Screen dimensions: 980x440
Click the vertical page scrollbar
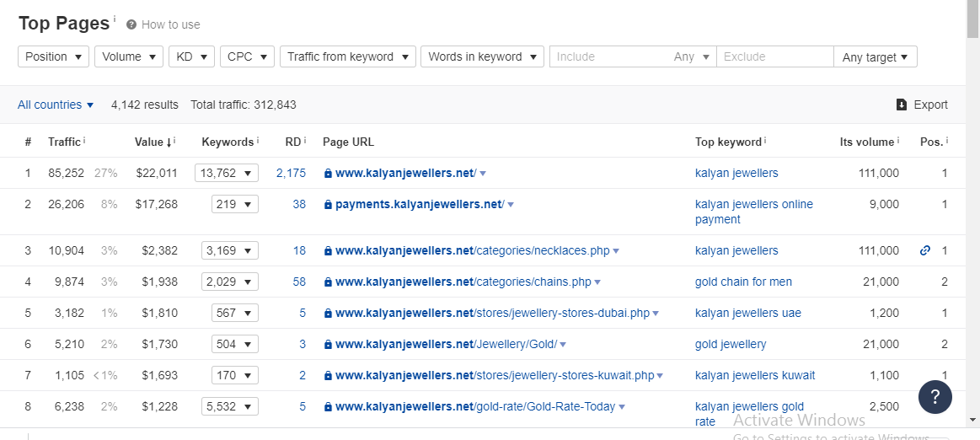[x=972, y=211]
